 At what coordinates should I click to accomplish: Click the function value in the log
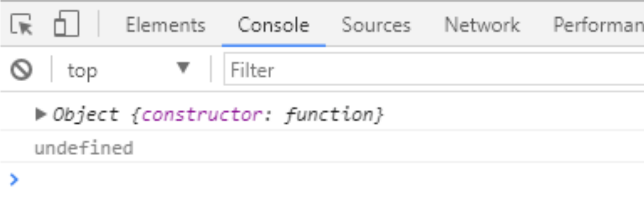(329, 116)
